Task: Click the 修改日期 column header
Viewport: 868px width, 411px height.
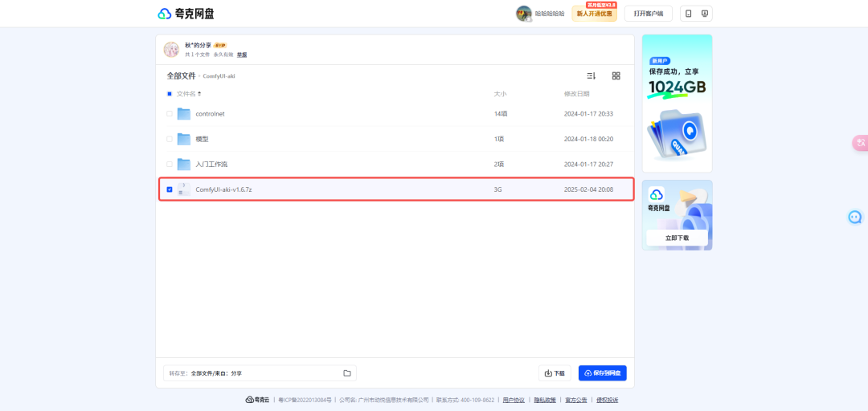Action: click(x=577, y=93)
